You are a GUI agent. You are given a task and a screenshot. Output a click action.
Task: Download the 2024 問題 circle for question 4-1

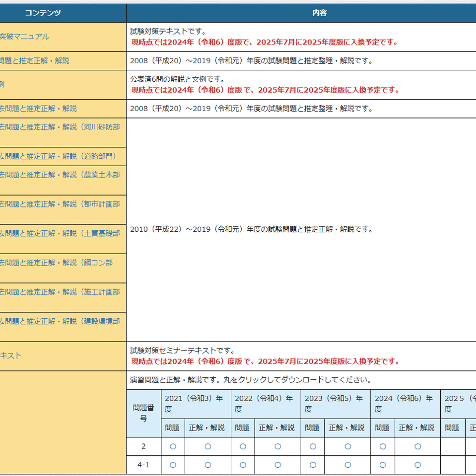coord(383,465)
